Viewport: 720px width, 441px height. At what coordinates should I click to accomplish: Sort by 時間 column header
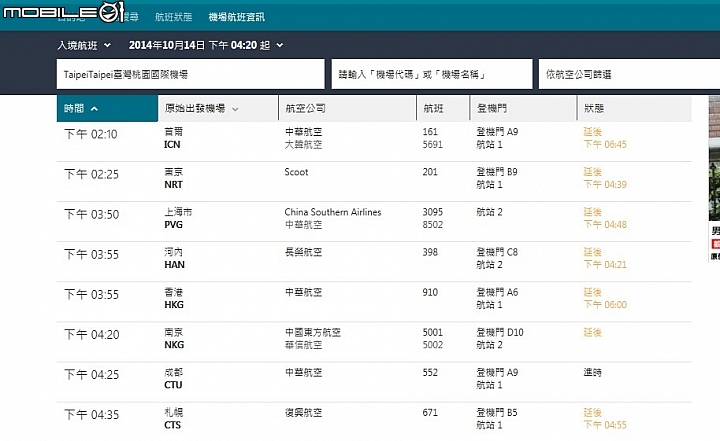click(107, 108)
